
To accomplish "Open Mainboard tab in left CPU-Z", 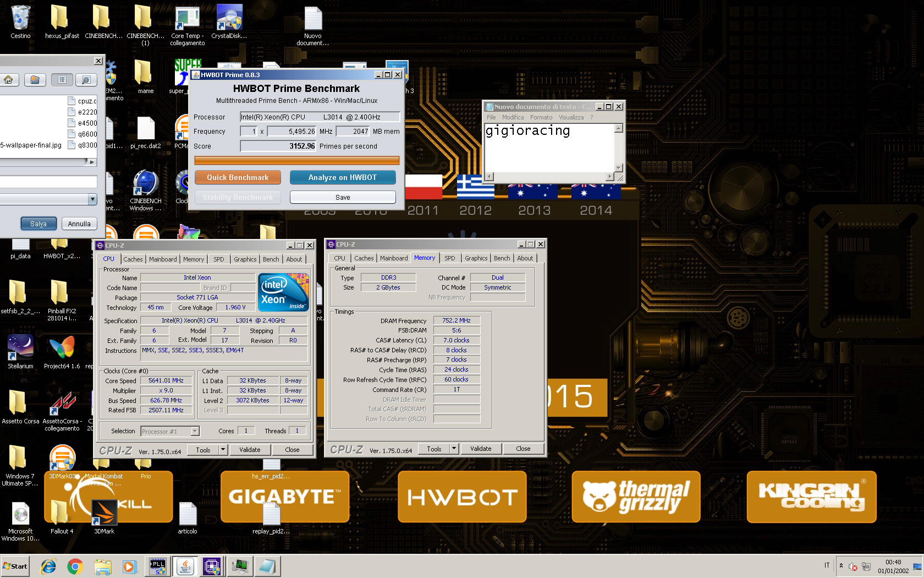I will [x=163, y=259].
